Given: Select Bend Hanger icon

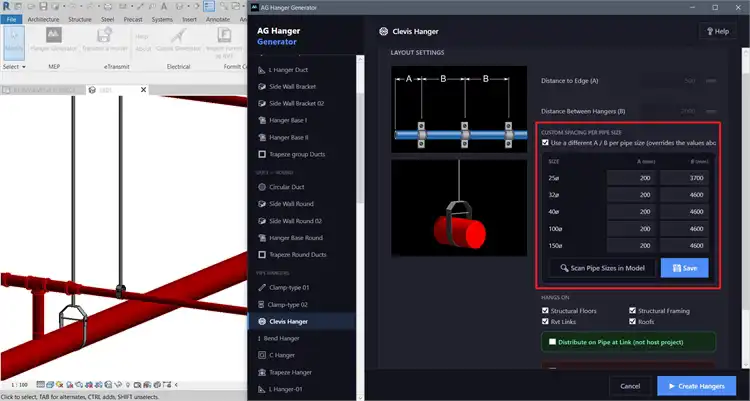Looking at the screenshot, I should coord(259,338).
